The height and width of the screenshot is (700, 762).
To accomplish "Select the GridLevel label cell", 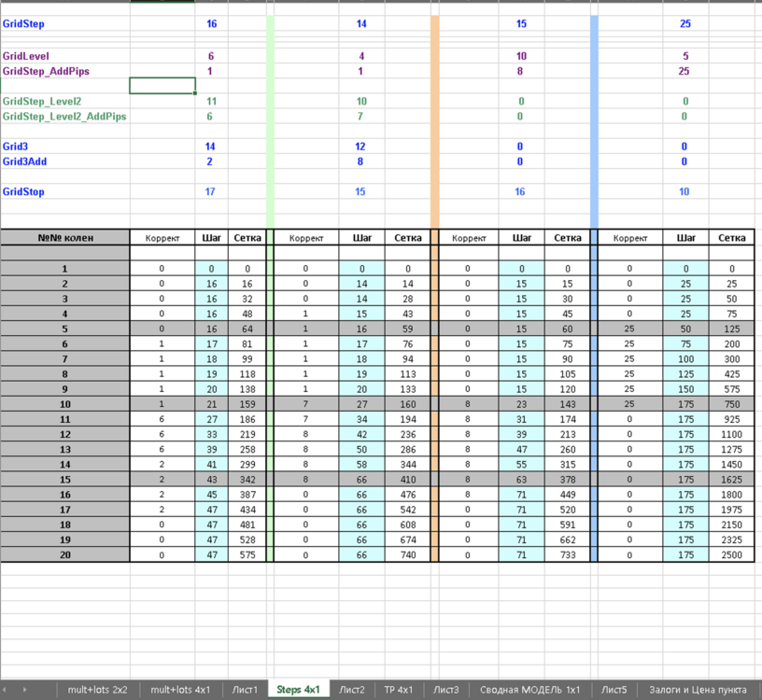I will [x=65, y=56].
